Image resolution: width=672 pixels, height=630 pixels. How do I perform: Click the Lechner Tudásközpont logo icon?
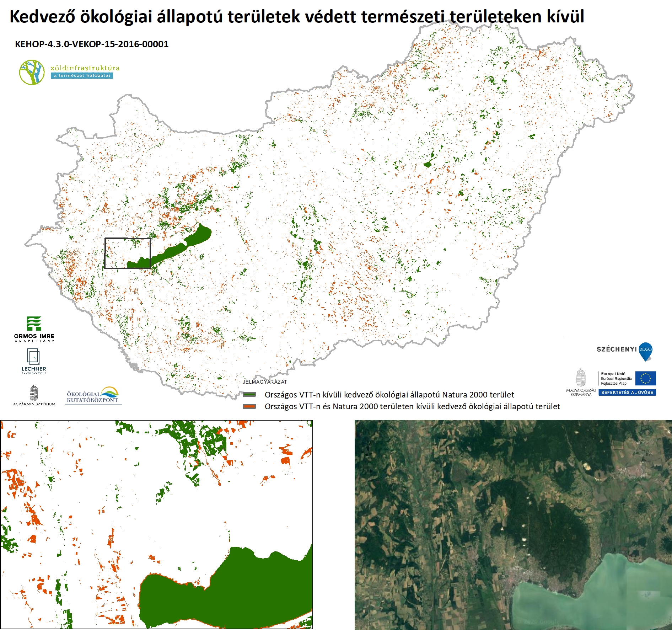pyautogui.click(x=33, y=357)
